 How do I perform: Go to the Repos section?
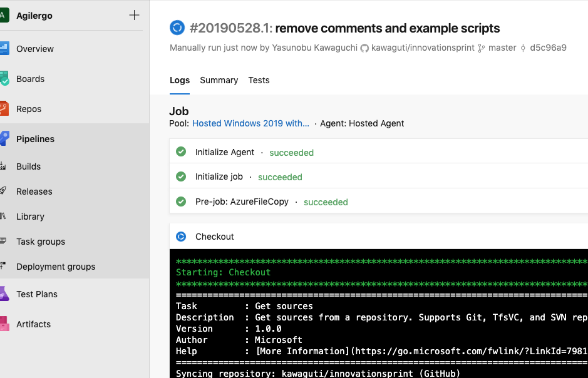[x=29, y=109]
